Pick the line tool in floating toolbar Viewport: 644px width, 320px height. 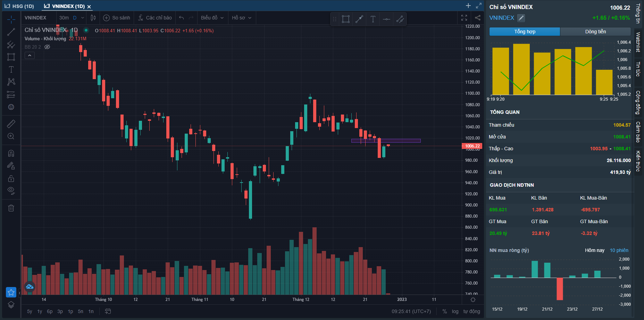(359, 19)
